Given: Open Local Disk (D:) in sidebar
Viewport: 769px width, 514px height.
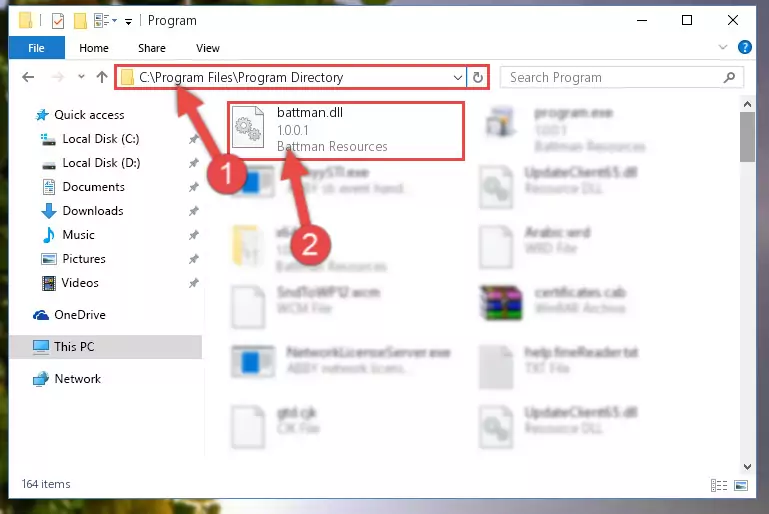Looking at the screenshot, I should coord(101,163).
